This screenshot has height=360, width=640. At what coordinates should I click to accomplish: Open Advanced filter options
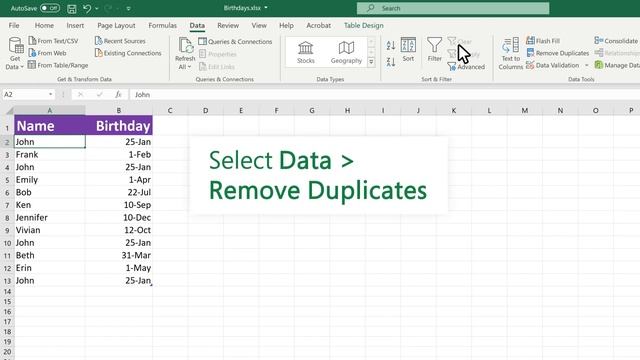466,67
